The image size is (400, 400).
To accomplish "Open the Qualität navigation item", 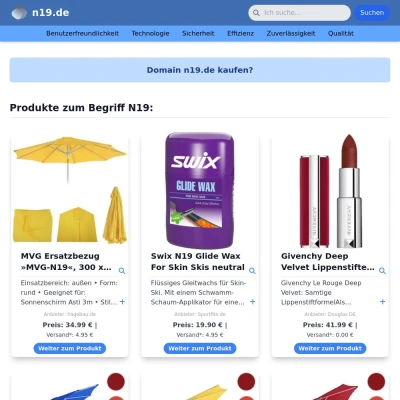I will (341, 33).
